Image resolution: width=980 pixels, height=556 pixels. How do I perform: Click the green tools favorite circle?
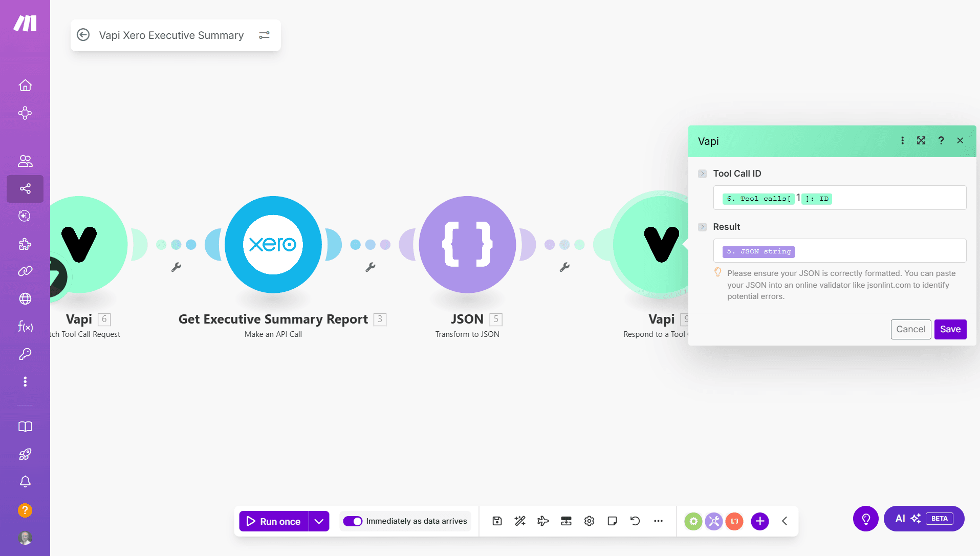click(693, 521)
